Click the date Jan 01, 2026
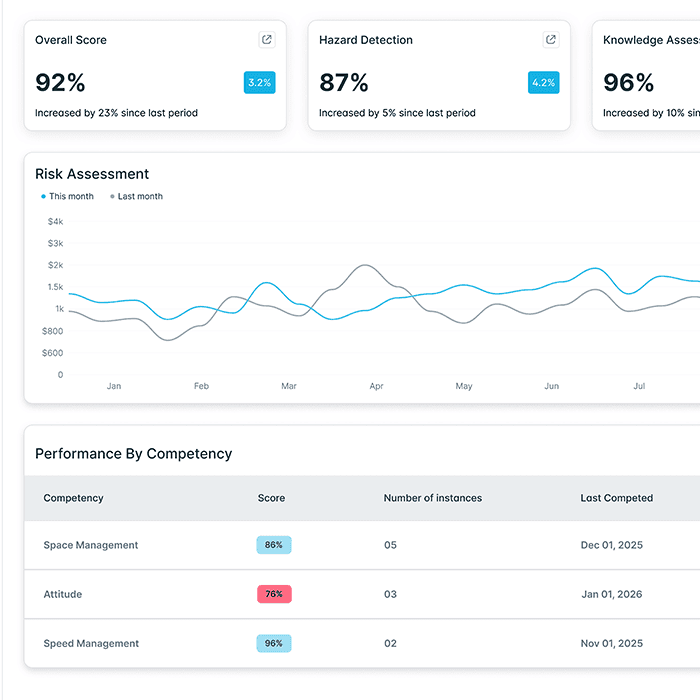Screen dimensions: 700x700 click(612, 594)
